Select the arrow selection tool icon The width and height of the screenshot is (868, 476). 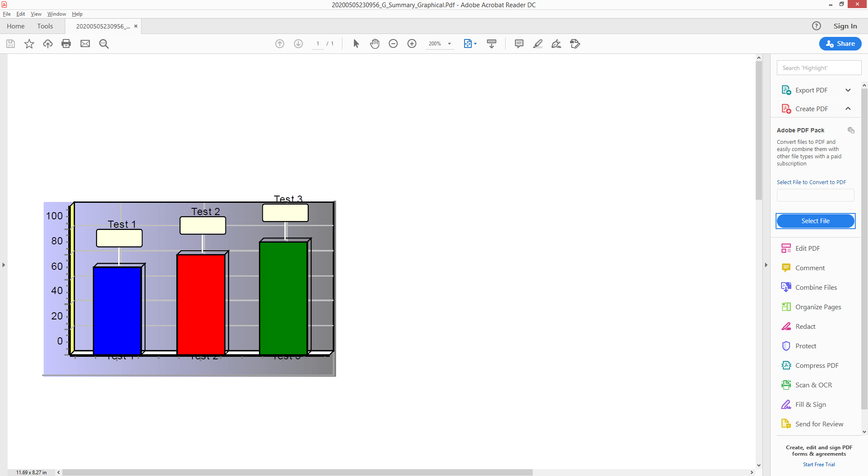click(356, 43)
